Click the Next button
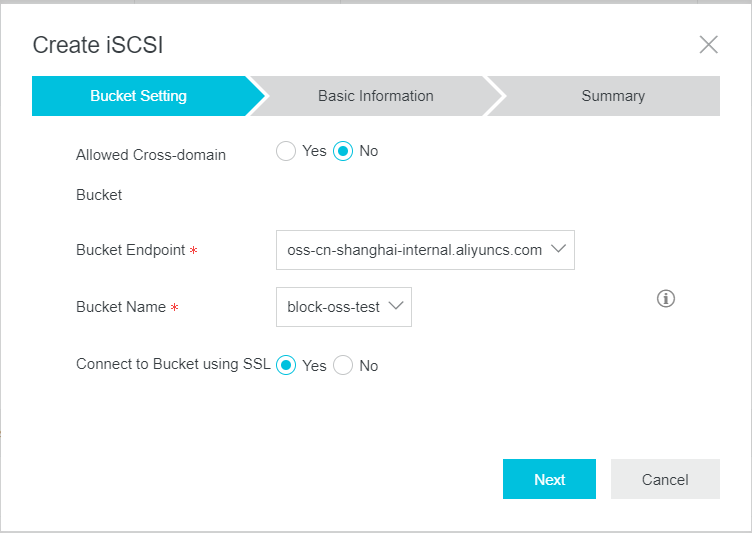 click(550, 479)
